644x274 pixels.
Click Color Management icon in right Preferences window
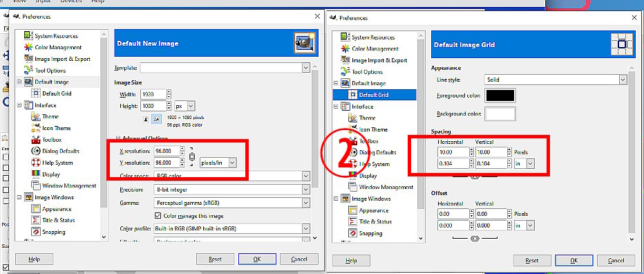pyautogui.click(x=345, y=48)
